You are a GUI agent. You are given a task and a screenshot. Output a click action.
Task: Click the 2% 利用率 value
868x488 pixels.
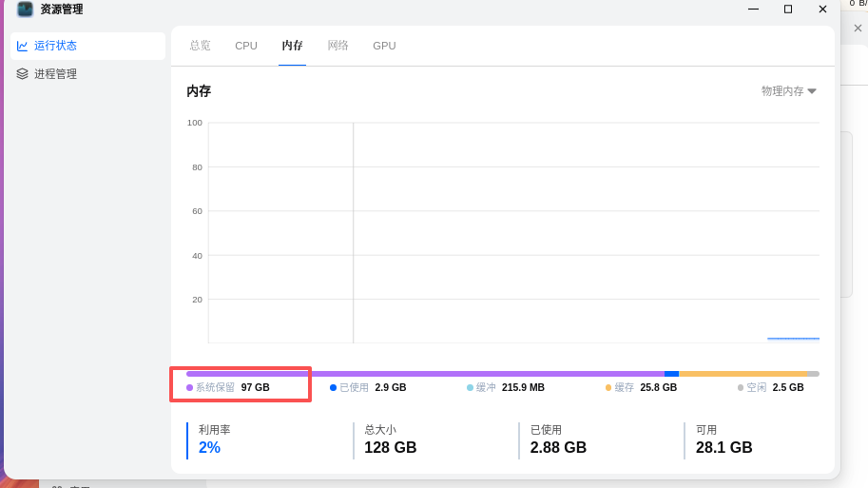209,448
